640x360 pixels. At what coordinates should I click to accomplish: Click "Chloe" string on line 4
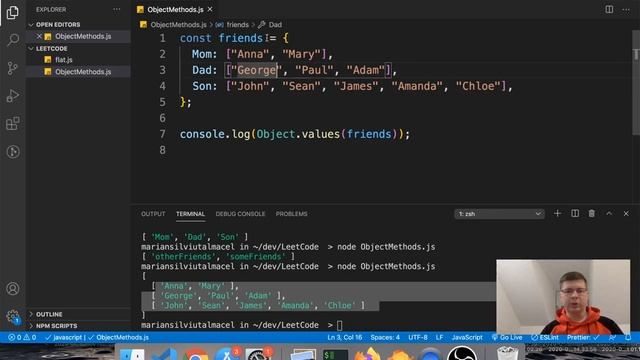tap(478, 86)
